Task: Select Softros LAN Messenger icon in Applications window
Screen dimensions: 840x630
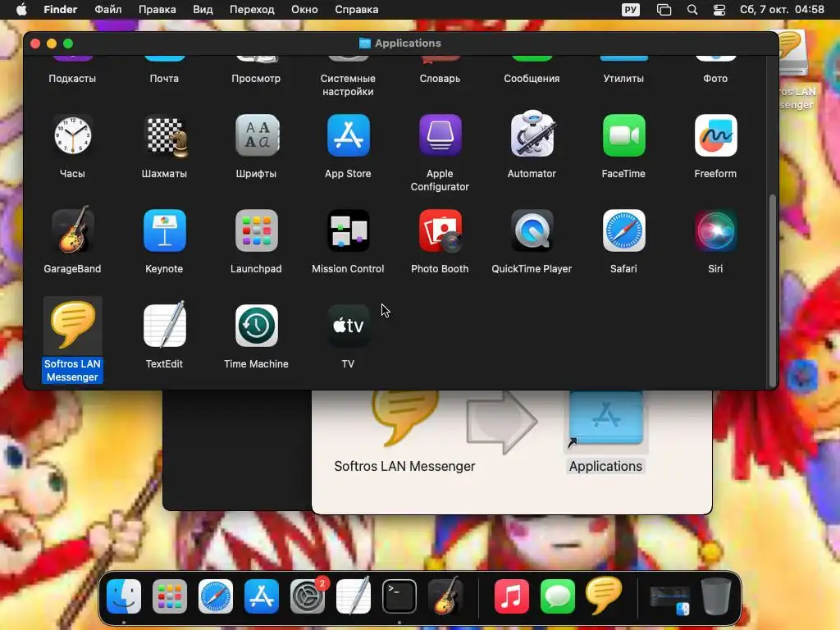Action: [x=72, y=325]
